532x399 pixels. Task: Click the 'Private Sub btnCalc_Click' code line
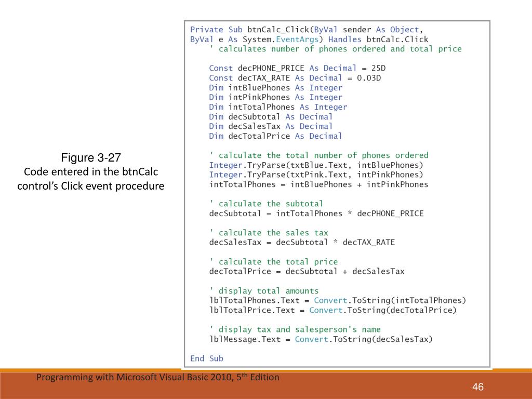(x=307, y=30)
